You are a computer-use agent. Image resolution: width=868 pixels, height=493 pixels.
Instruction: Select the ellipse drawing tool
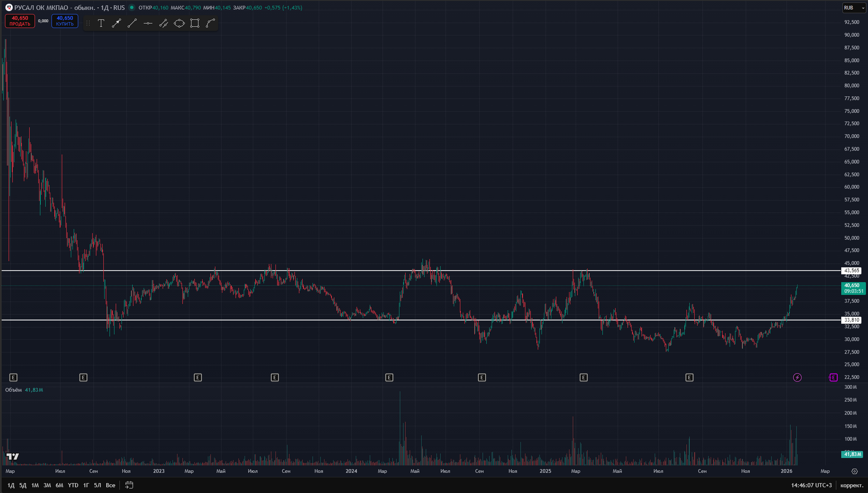(179, 23)
